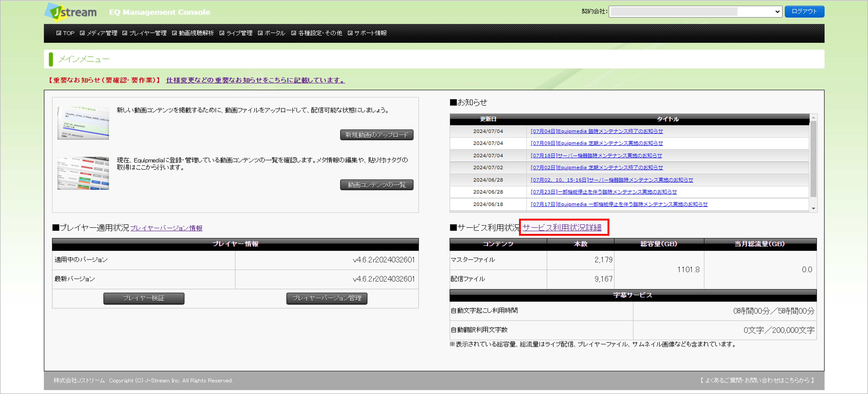Open the サービス利用状況詳細 link
Image resolution: width=868 pixels, height=394 pixels.
(x=562, y=228)
